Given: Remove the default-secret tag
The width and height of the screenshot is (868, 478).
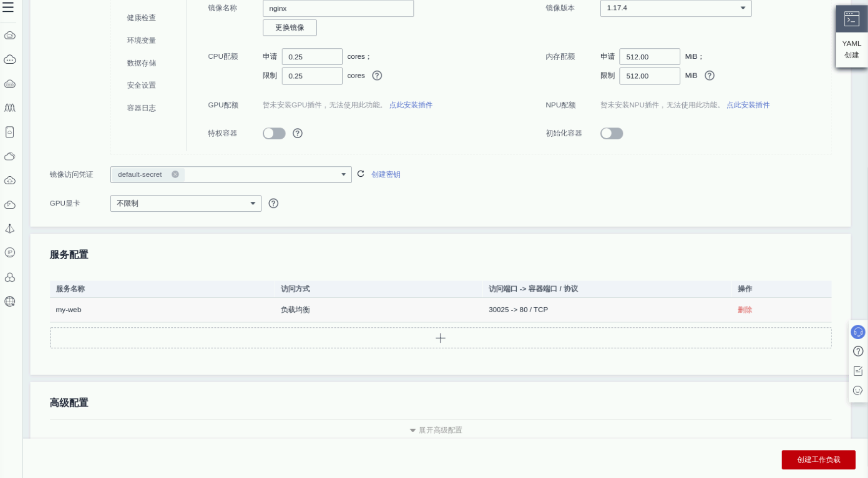Looking at the screenshot, I should [175, 174].
